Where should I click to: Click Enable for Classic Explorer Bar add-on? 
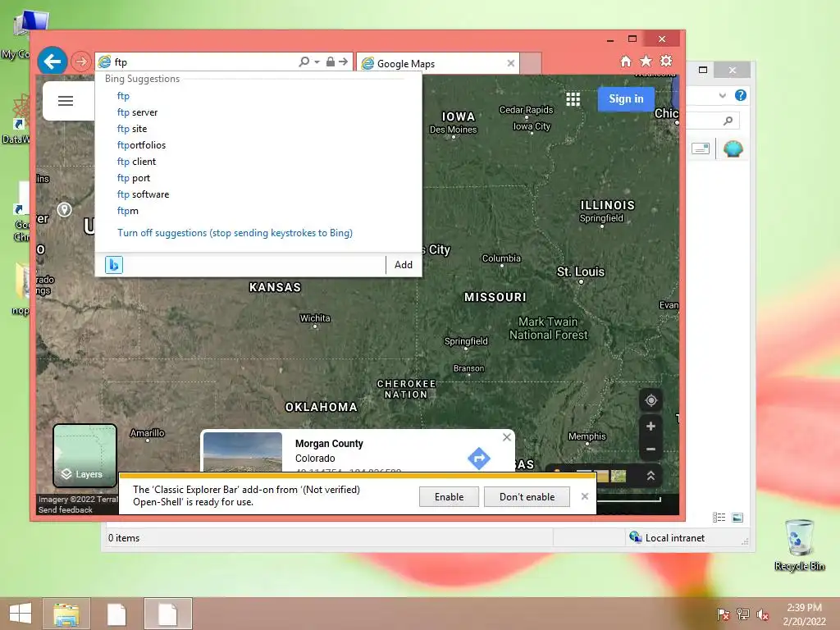coord(449,496)
